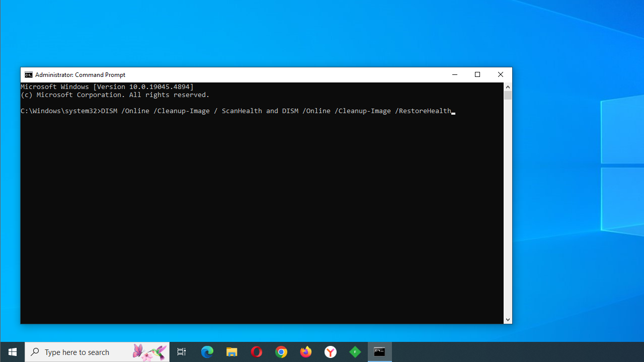644x362 pixels.
Task: Open the green diamond app in the taskbar
Action: tap(355, 352)
